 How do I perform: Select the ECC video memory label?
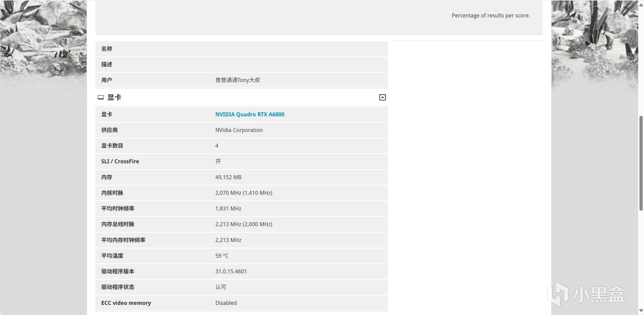click(126, 303)
